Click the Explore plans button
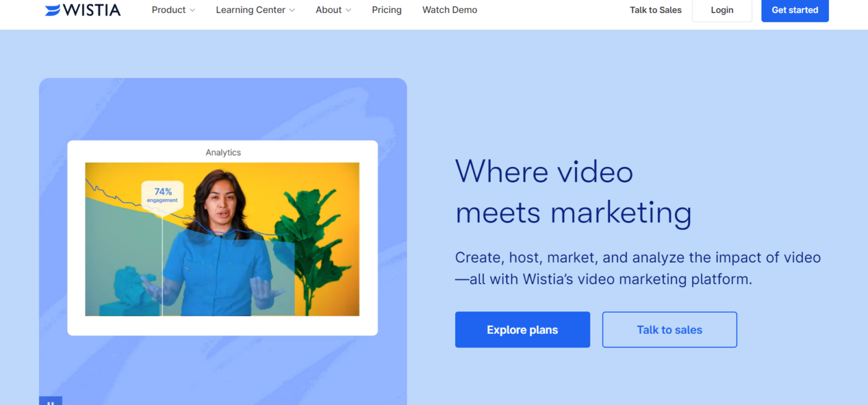The height and width of the screenshot is (405, 868). 522,329
